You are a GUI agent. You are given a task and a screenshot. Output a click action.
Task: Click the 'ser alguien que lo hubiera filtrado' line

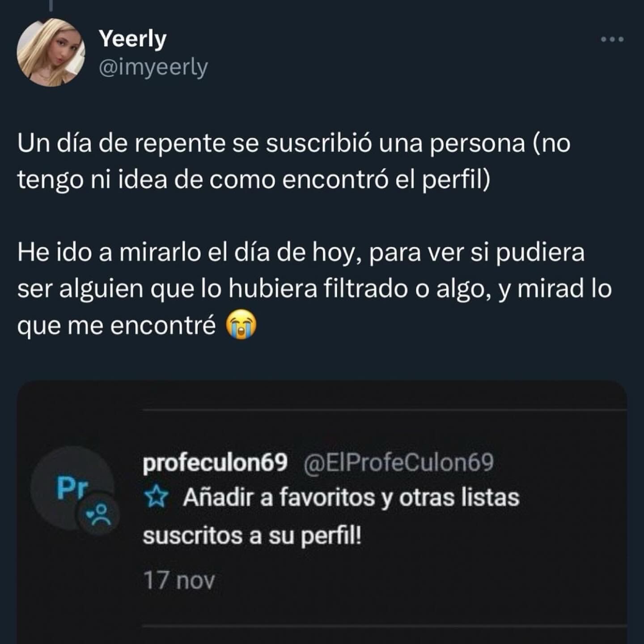(x=314, y=289)
